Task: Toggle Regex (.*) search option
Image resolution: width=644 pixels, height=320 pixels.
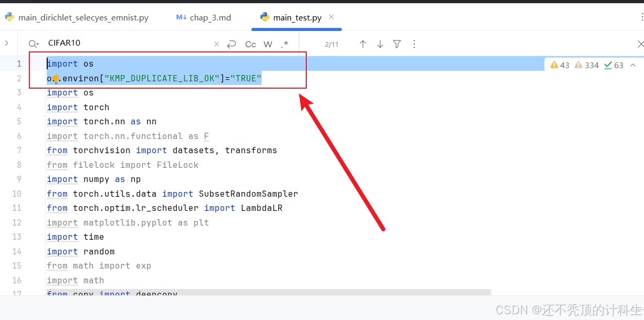Action: 285,44
